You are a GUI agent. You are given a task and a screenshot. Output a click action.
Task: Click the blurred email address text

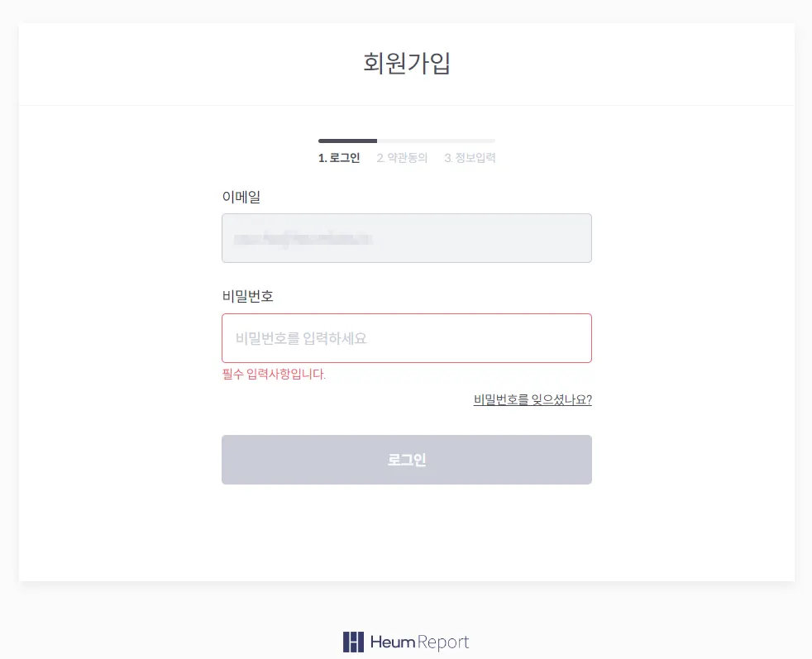[x=302, y=239]
